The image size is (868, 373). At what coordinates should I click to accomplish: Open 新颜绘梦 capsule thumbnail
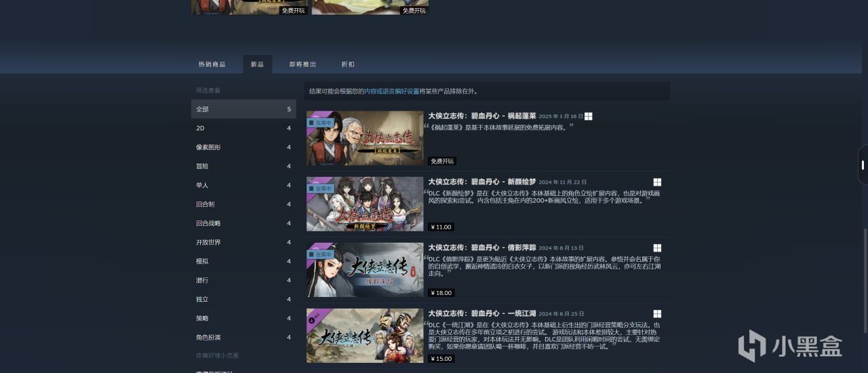[365, 204]
